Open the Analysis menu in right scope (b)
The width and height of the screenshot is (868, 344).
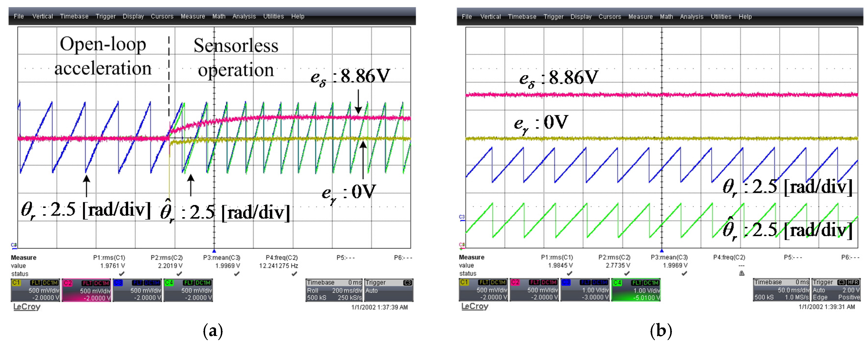click(691, 17)
